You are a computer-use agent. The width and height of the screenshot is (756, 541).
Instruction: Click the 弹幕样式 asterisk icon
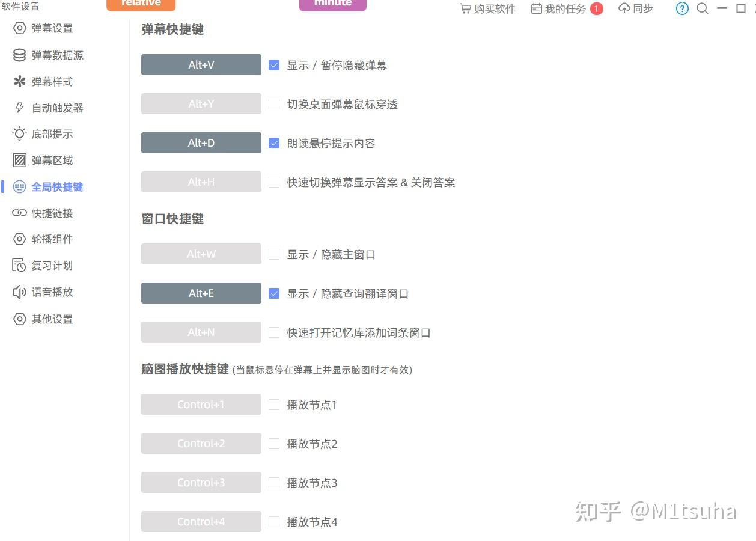[20, 81]
